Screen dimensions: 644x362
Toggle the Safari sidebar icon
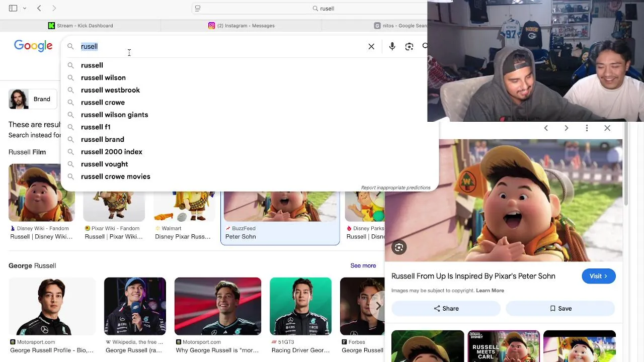(13, 8)
